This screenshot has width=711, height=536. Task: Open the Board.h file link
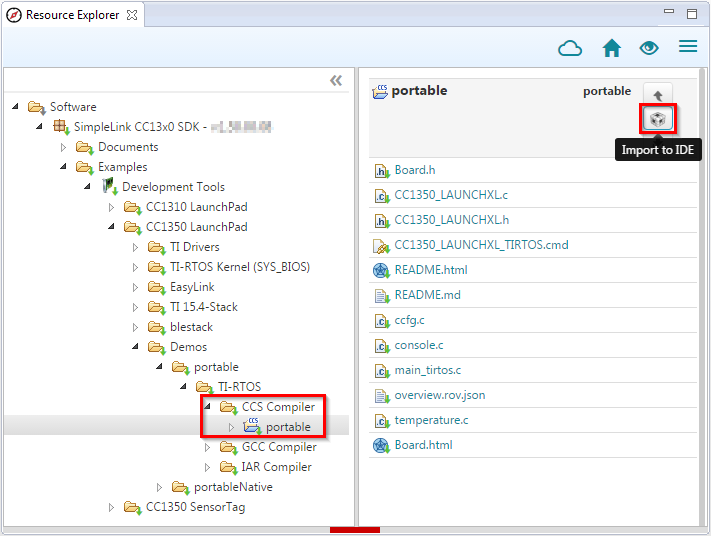tap(415, 170)
